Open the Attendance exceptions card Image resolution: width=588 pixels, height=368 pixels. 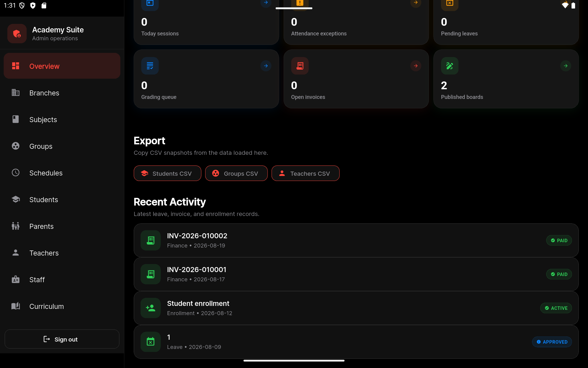tap(356, 22)
